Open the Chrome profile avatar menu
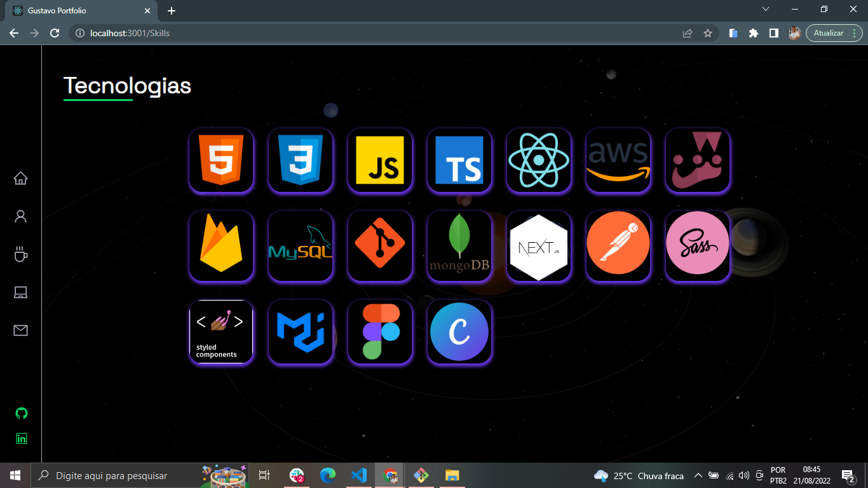This screenshot has height=488, width=868. coord(794,33)
